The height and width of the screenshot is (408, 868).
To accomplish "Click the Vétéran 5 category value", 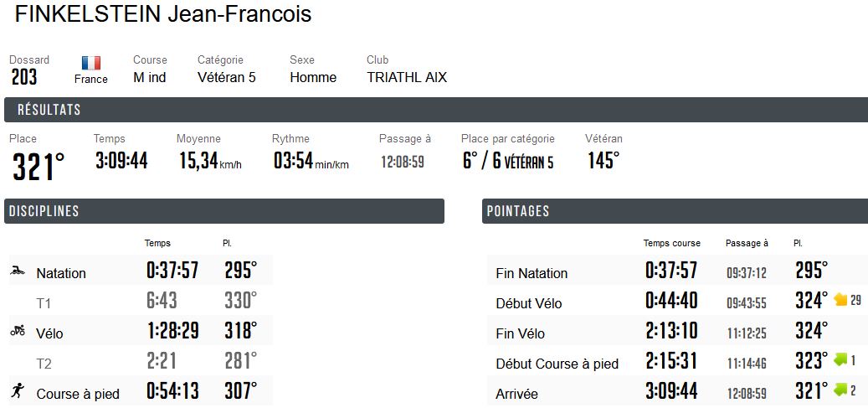I will [x=226, y=78].
